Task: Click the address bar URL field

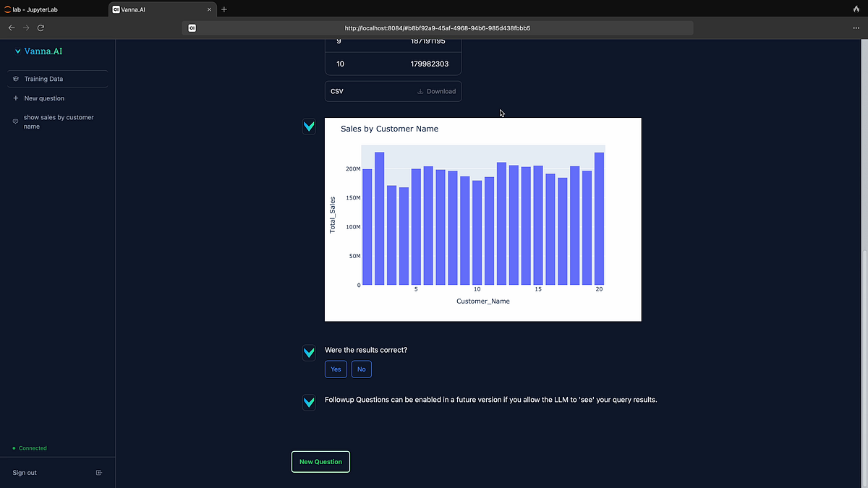Action: [x=436, y=27]
